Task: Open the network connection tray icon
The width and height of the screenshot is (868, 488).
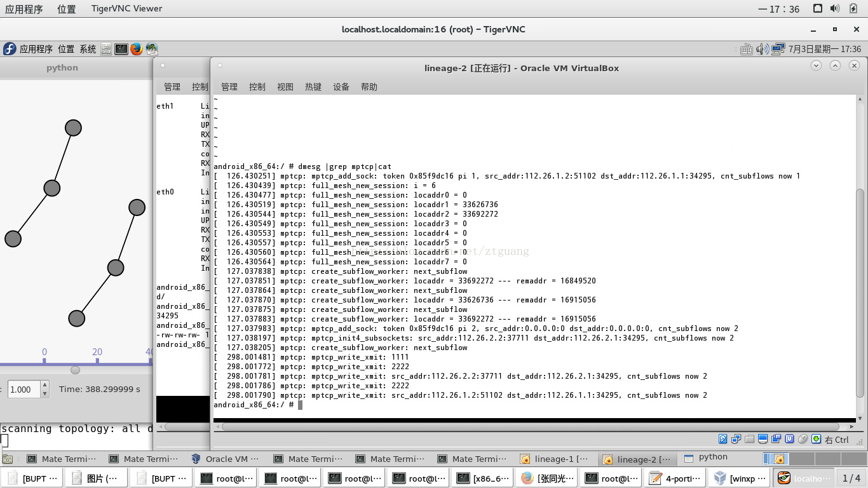Action: 778,49
